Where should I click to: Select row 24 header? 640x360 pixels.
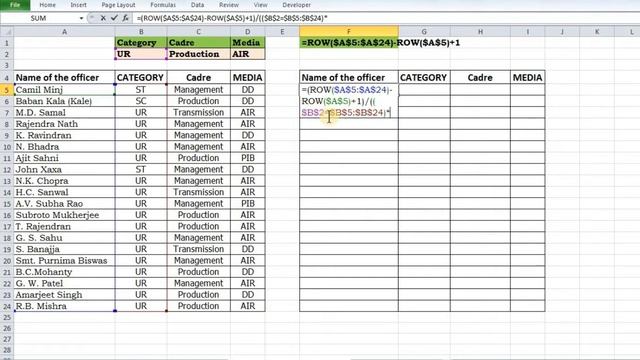7,306
